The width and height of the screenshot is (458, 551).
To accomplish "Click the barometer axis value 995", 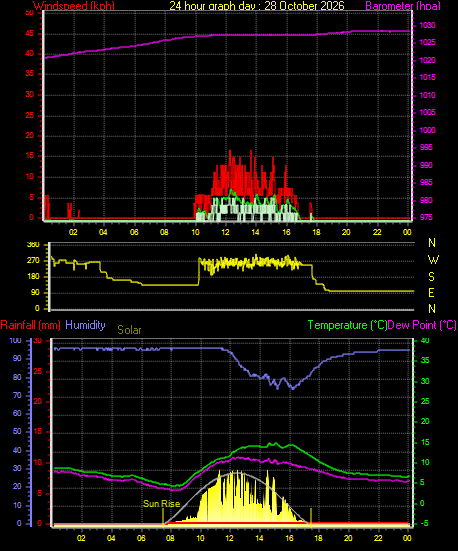I will click(426, 147).
